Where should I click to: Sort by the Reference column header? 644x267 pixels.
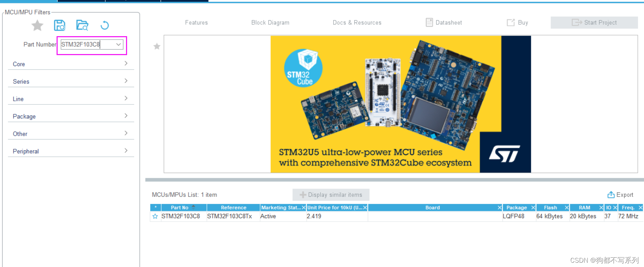233,208
